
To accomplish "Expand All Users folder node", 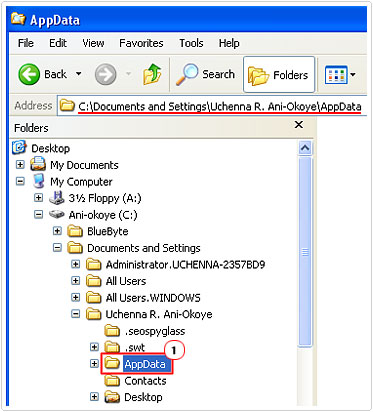I will click(x=76, y=281).
